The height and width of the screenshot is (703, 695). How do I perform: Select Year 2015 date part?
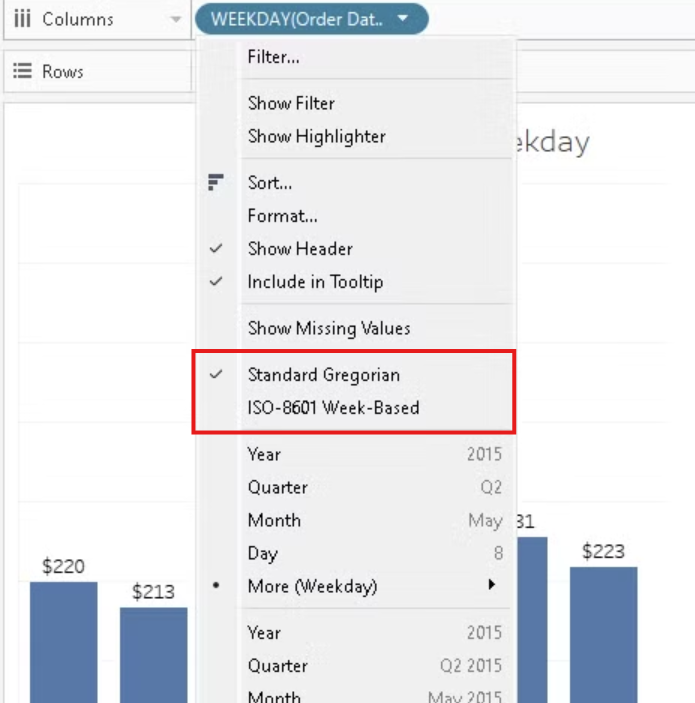coord(264,454)
